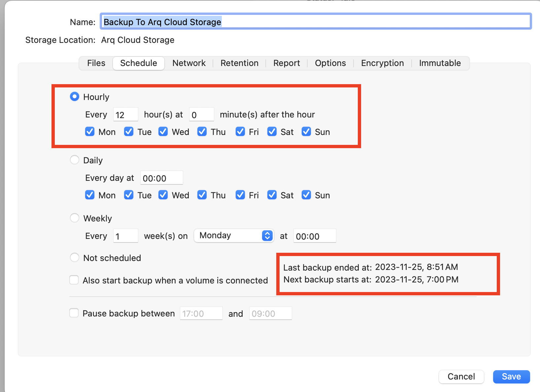Click the pause end time field 09:00
540x392 pixels.
pos(270,313)
